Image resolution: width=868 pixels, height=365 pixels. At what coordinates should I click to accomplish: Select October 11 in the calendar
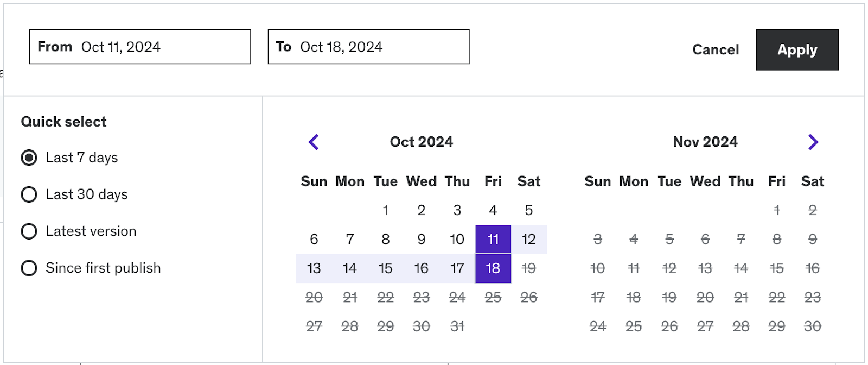tap(493, 240)
